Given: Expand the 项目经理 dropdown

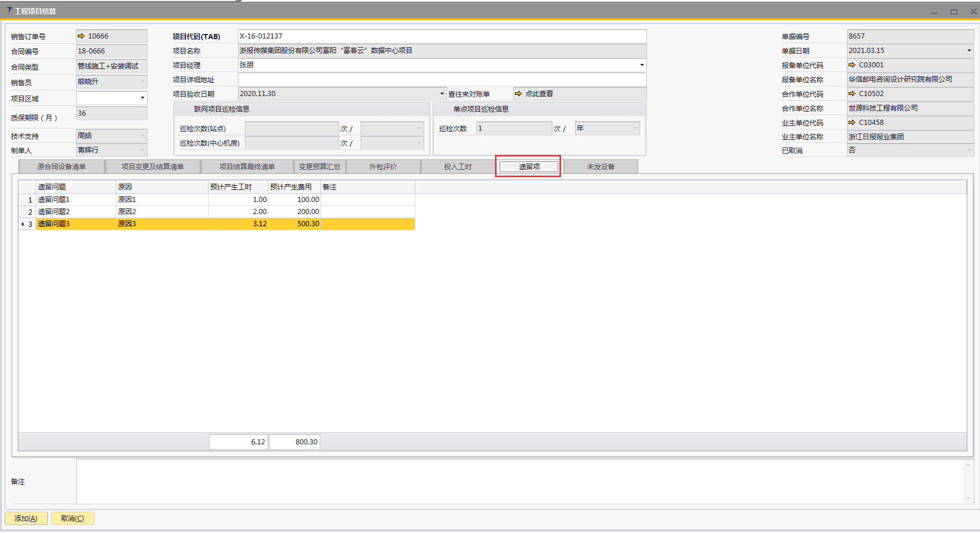Looking at the screenshot, I should (642, 65).
